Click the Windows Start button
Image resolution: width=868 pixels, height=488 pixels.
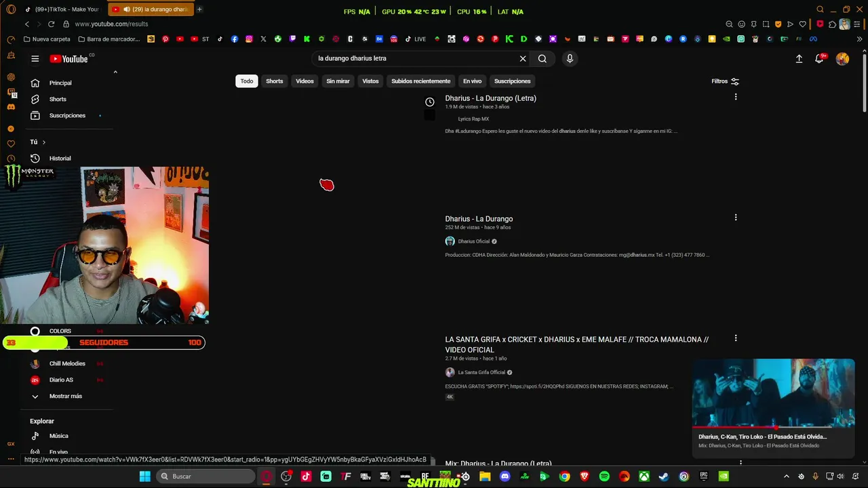click(145, 476)
